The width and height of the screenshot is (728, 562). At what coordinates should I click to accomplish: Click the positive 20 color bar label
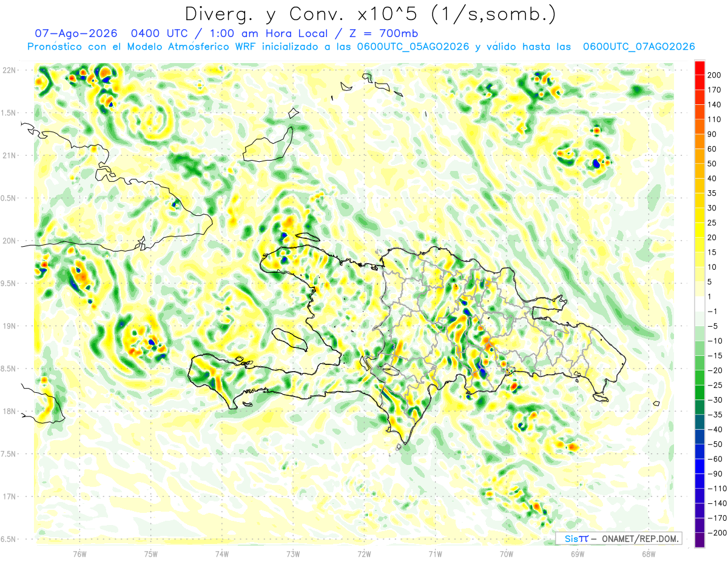713,238
